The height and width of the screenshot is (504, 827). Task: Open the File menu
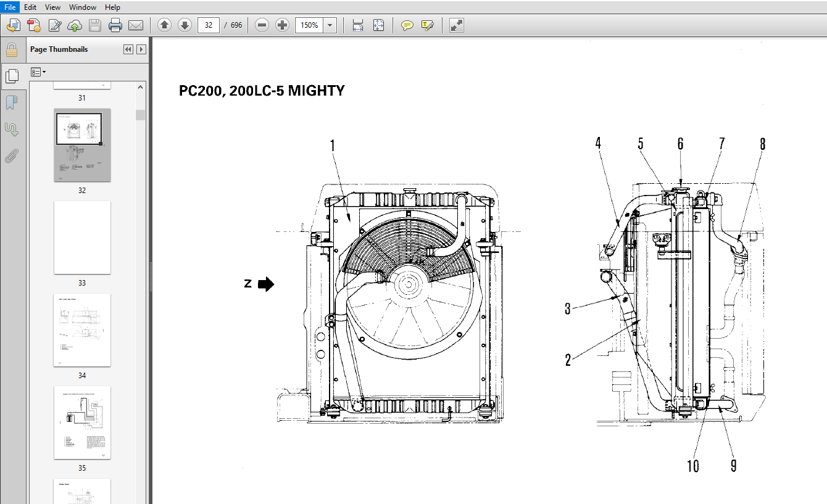tap(10, 7)
